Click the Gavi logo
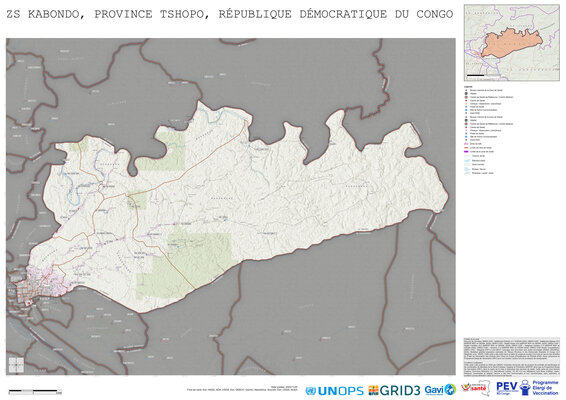 pyautogui.click(x=440, y=390)
